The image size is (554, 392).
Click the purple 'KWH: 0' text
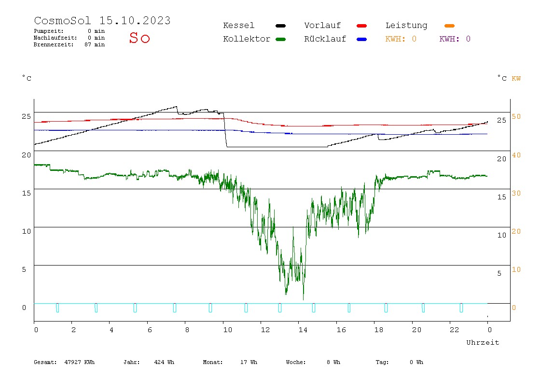tap(455, 39)
